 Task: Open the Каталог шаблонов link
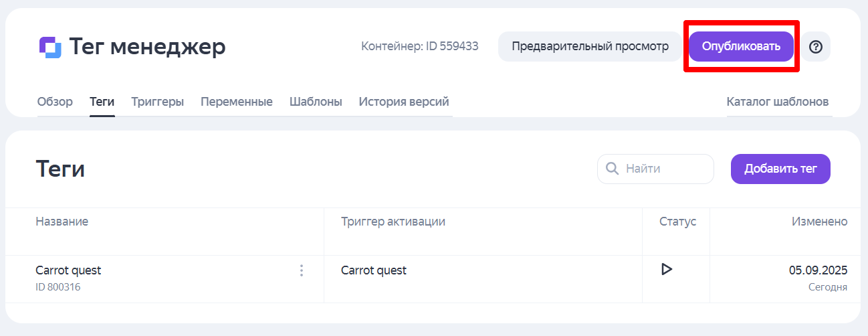point(778,102)
